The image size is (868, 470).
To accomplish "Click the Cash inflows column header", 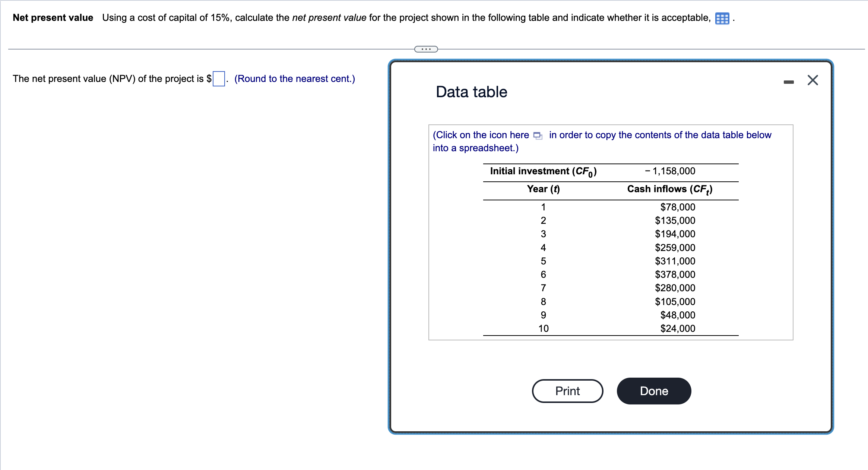I will click(669, 189).
